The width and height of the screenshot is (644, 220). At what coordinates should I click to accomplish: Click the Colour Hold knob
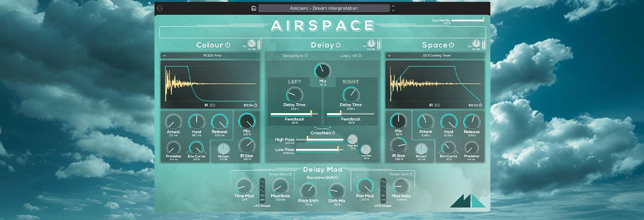pyautogui.click(x=196, y=122)
